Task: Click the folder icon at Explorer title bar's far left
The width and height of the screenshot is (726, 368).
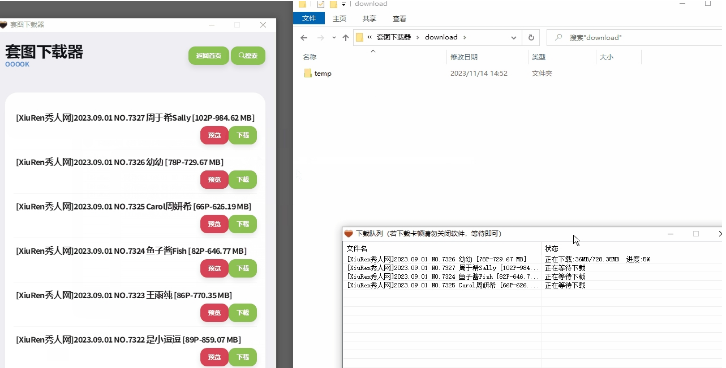Action: [302, 4]
